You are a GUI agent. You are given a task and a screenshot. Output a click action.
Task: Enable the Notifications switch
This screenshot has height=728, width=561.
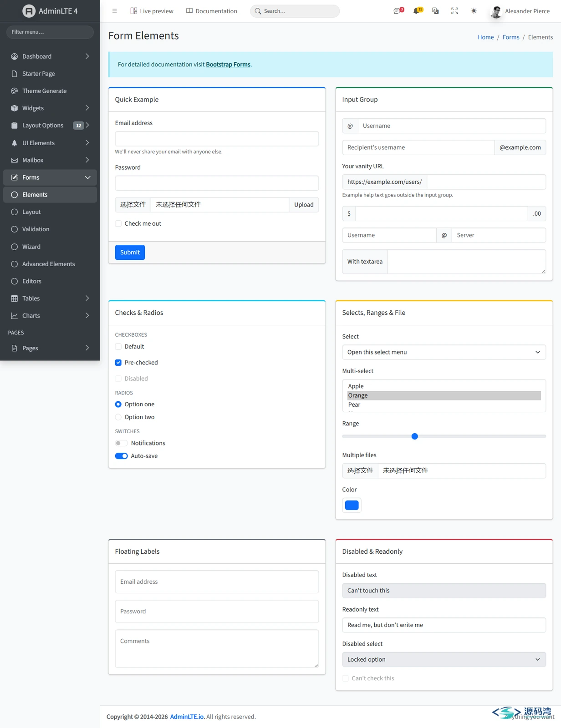[x=121, y=443]
